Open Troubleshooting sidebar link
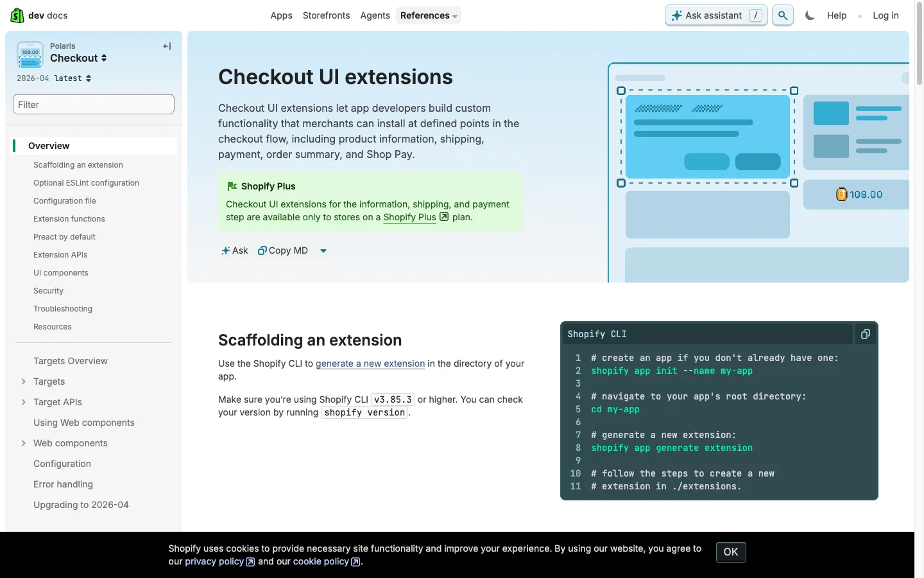Screen dimensions: 924x578 tap(63, 309)
